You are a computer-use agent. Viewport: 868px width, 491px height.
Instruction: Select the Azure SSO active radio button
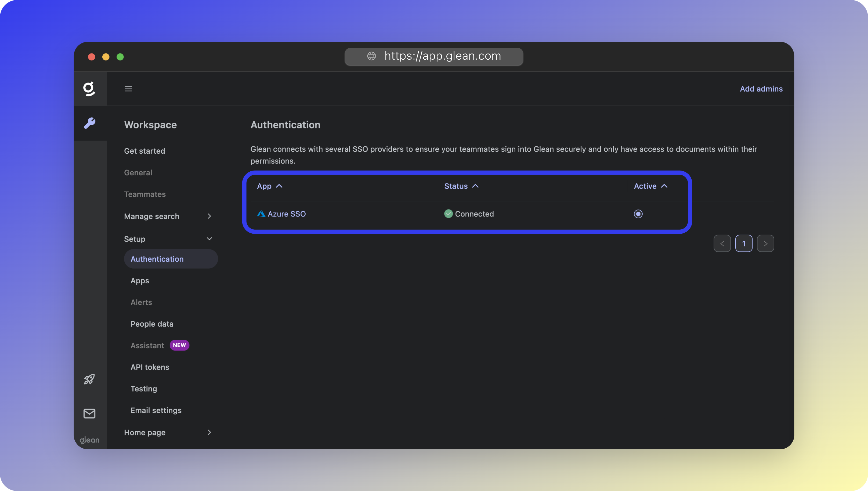click(x=638, y=214)
